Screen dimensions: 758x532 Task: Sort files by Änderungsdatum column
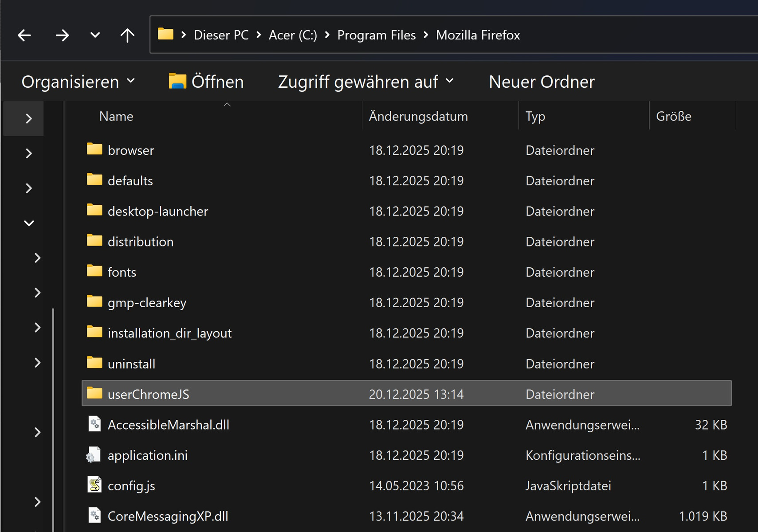coord(418,116)
